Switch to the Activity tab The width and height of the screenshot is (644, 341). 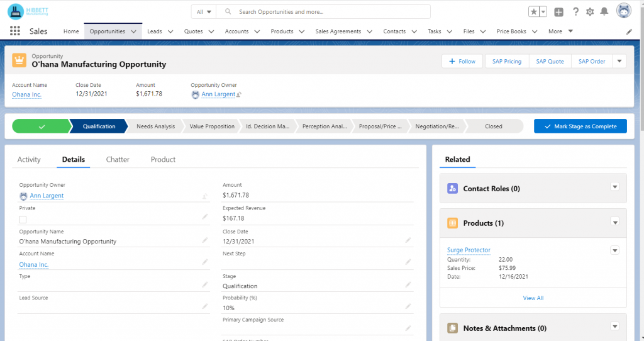coord(29,159)
